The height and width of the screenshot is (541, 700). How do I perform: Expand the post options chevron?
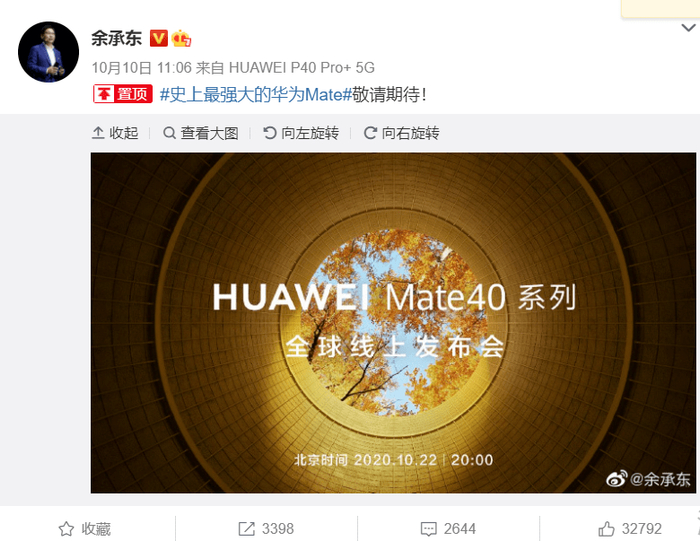689,28
